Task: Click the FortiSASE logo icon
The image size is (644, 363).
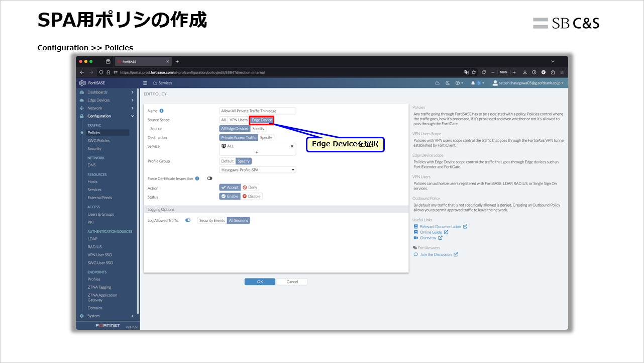Action: pyautogui.click(x=82, y=83)
